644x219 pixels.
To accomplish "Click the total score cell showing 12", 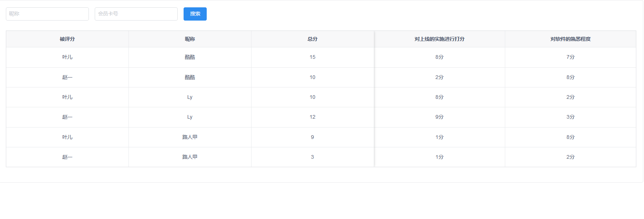I will click(x=312, y=117).
